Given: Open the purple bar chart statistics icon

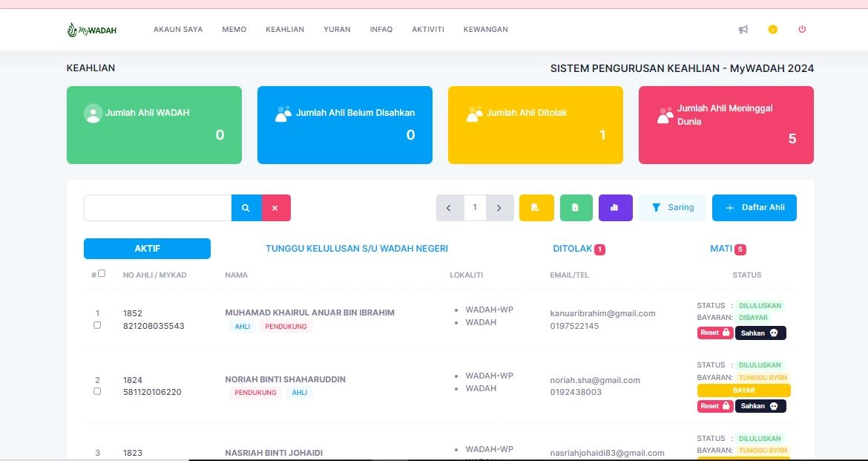Looking at the screenshot, I should pos(615,208).
